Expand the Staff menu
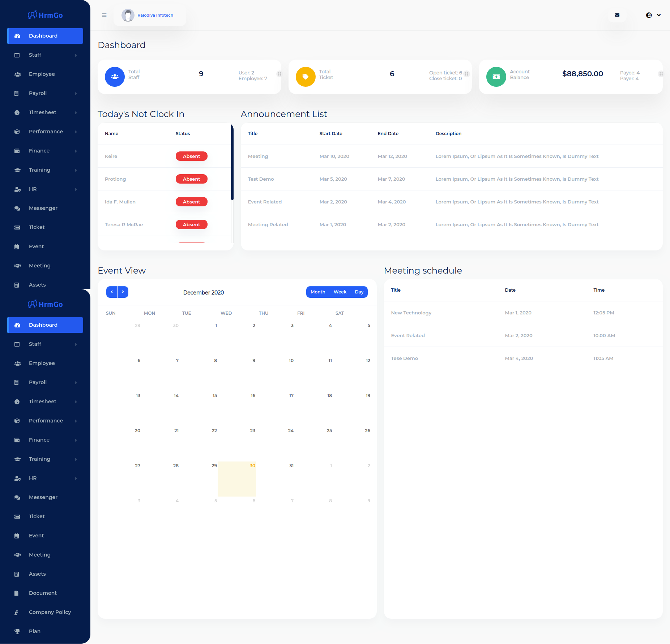 [45, 55]
